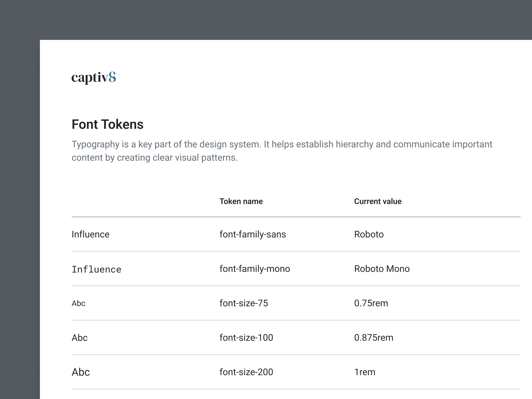Select the monospace Influence sample text
The image size is (532, 399).
coord(96,269)
